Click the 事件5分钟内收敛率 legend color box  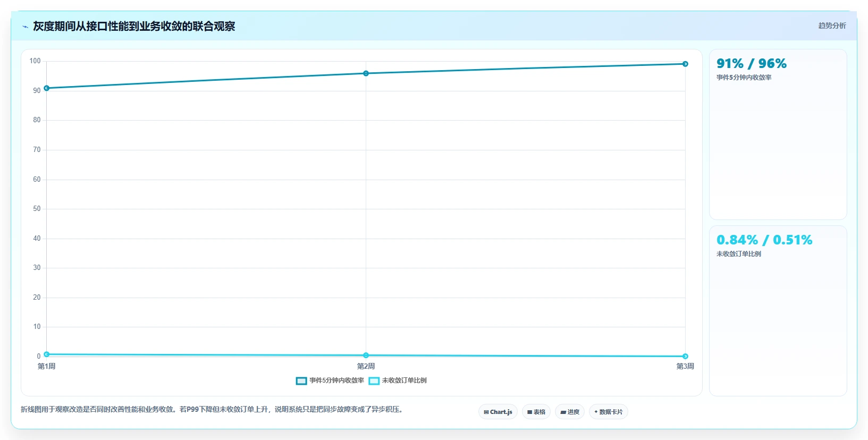[x=301, y=380]
